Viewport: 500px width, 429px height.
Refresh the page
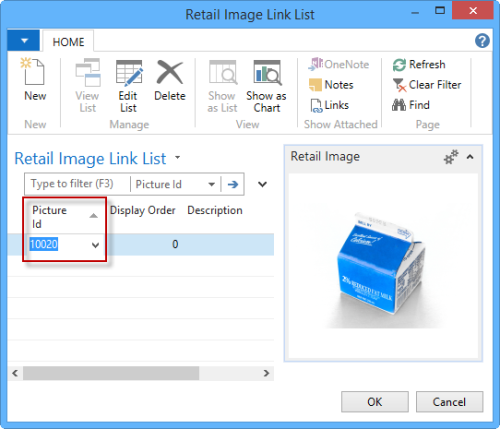(x=419, y=64)
